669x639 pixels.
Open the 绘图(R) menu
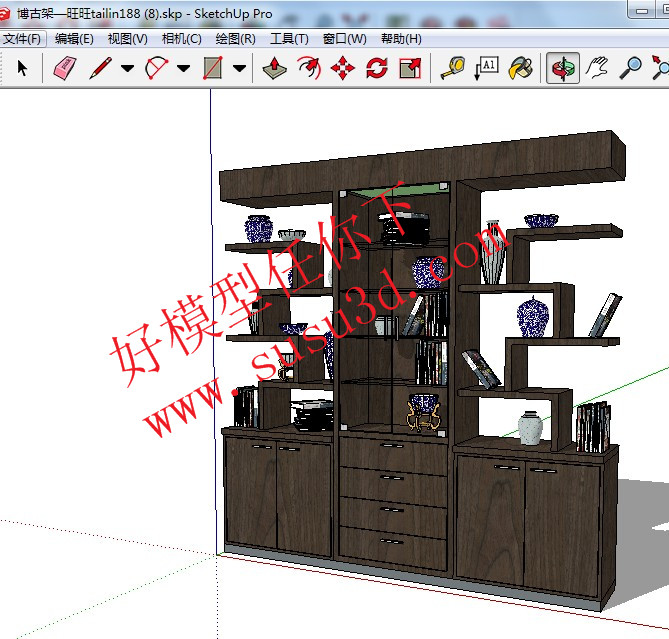(236, 39)
